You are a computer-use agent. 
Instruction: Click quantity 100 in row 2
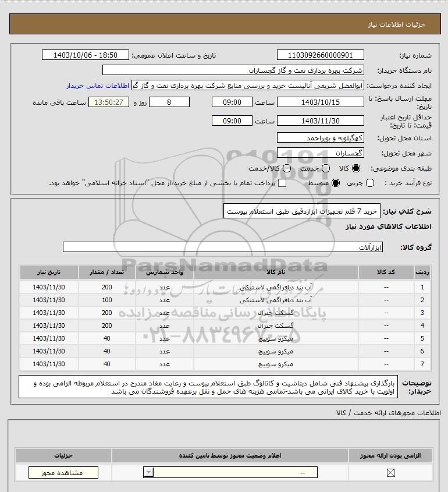tap(107, 300)
